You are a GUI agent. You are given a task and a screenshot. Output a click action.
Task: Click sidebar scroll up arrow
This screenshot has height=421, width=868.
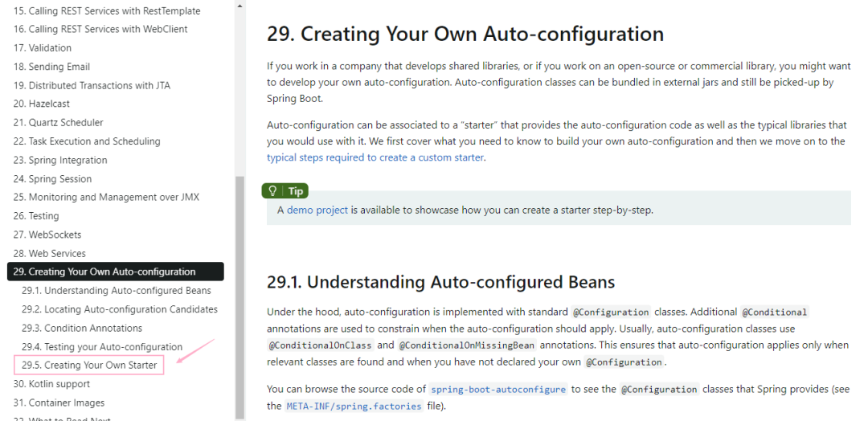(x=240, y=6)
